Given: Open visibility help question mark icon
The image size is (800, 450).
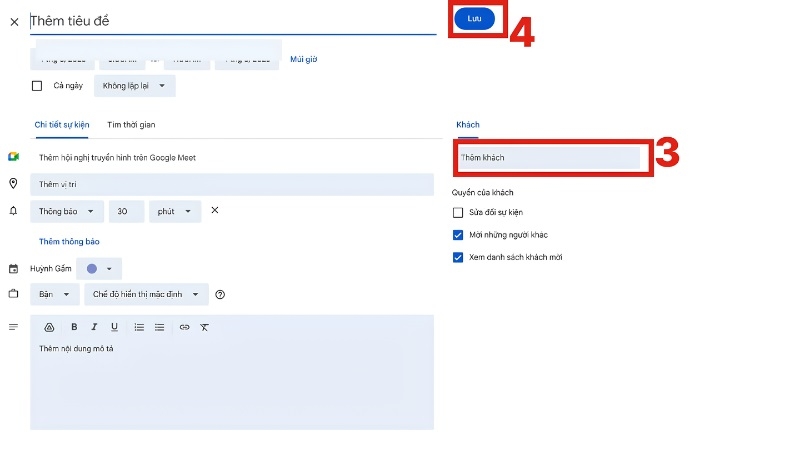Looking at the screenshot, I should point(220,294).
